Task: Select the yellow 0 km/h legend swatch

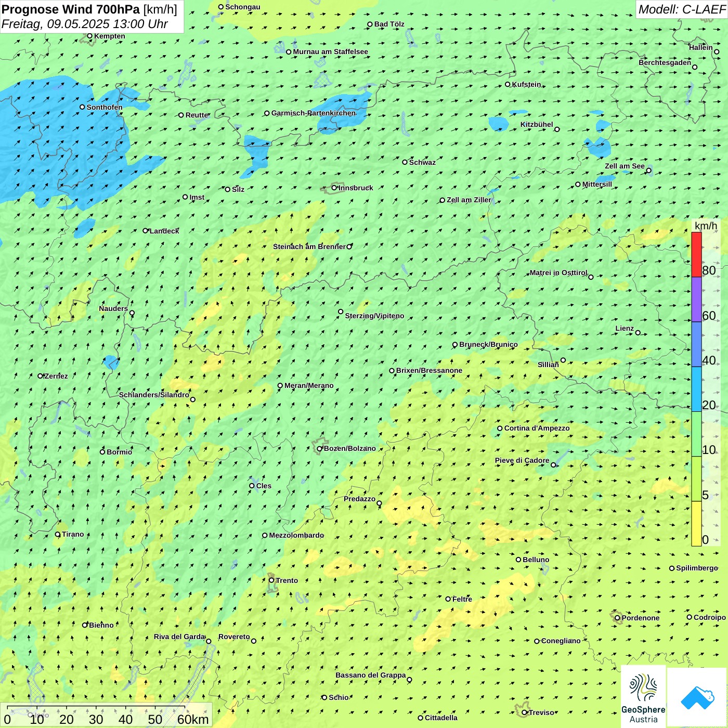Action: click(x=696, y=524)
